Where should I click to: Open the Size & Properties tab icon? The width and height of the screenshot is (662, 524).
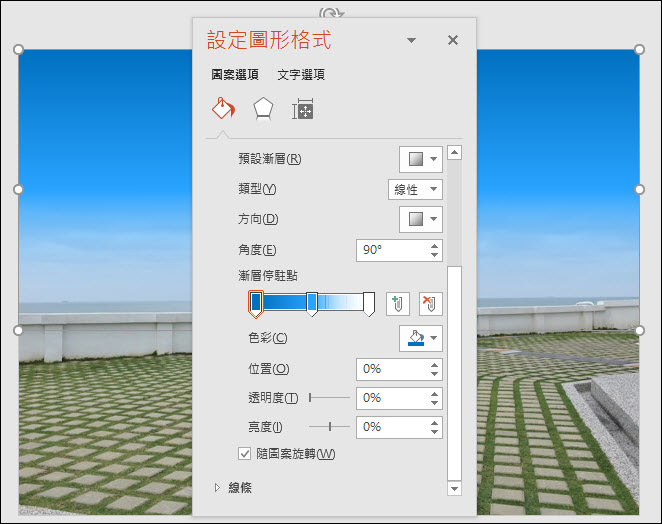point(303,109)
